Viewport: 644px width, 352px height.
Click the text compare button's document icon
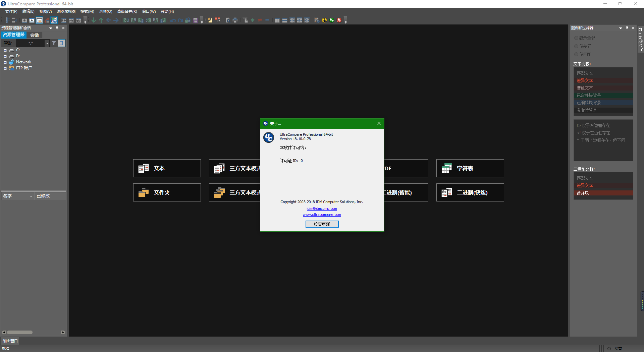pos(144,168)
